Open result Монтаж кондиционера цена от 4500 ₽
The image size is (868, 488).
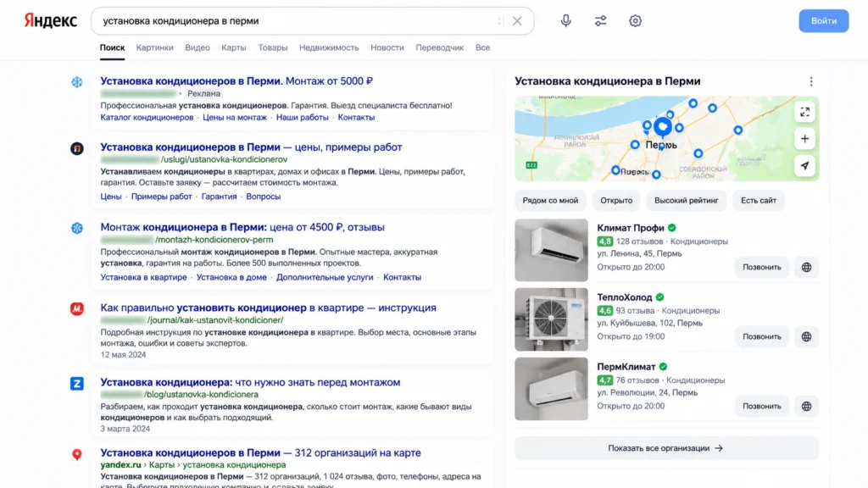pyautogui.click(x=242, y=227)
